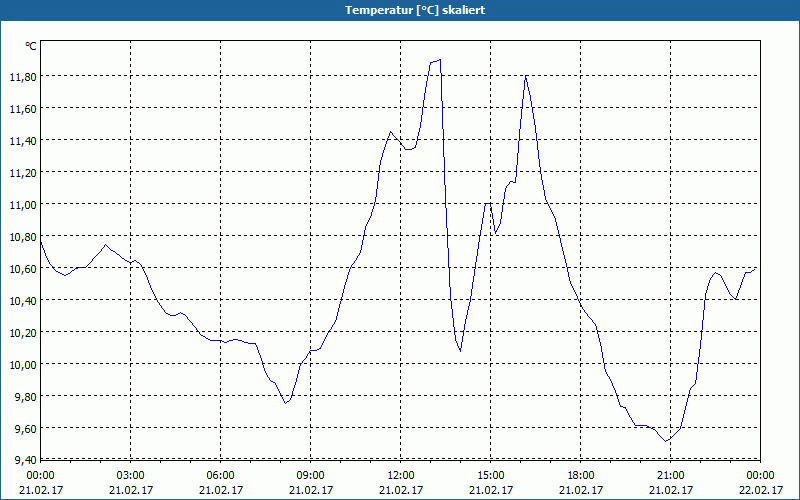Select the 11,00 y-axis label
Screen dimensions: 800x500
pyautogui.click(x=23, y=205)
